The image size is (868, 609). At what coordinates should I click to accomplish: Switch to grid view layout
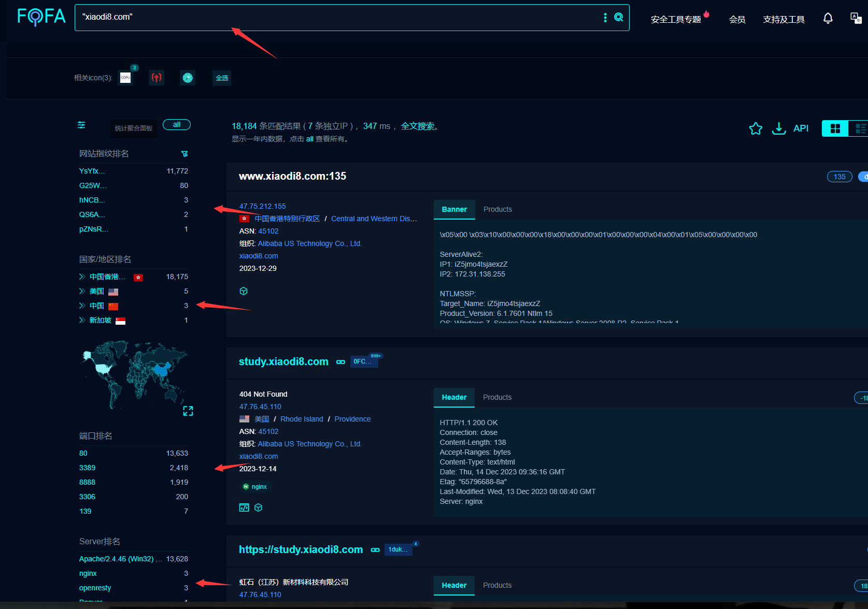coord(835,128)
